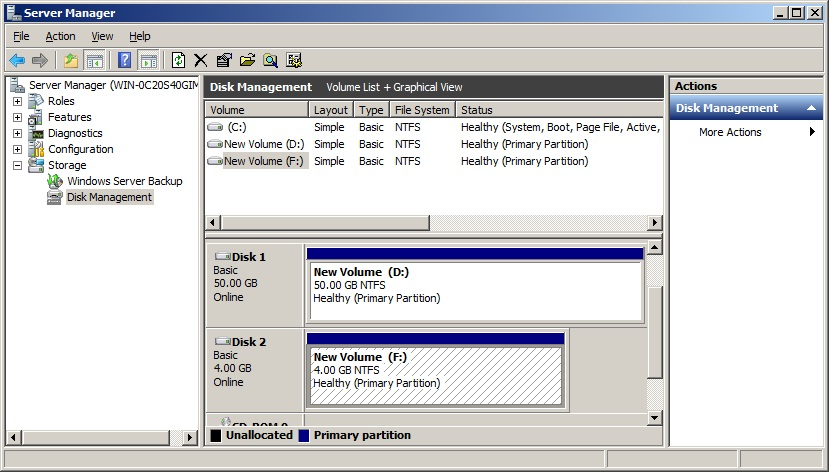Toggle the Show/Hide Action Pane icon
This screenshot has height=472, width=829.
pyautogui.click(x=149, y=60)
